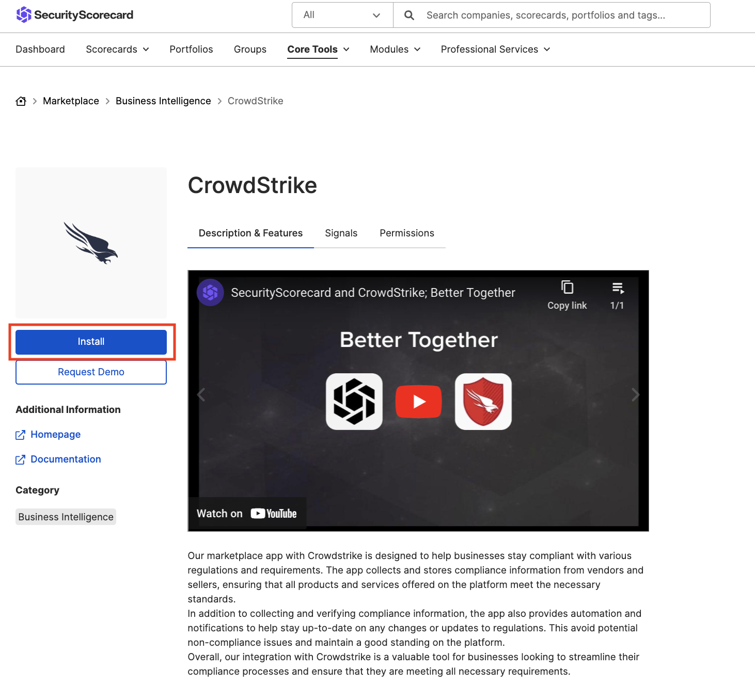Click the search magnifier icon
The image size is (755, 700).
point(409,15)
